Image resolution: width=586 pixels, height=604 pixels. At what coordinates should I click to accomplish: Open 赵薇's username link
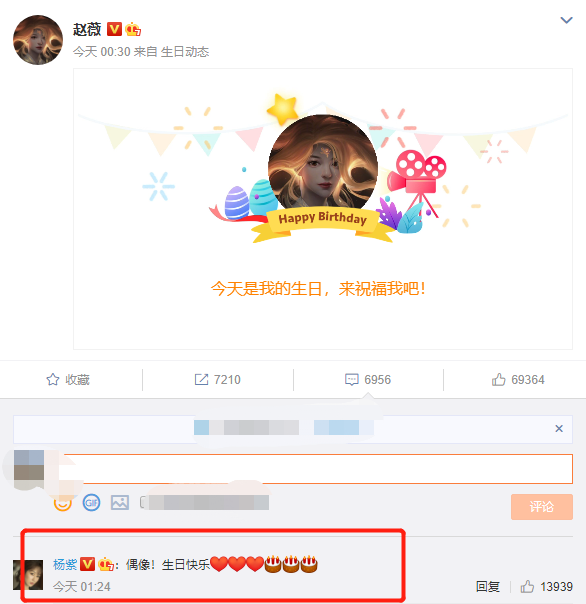pyautogui.click(x=87, y=29)
